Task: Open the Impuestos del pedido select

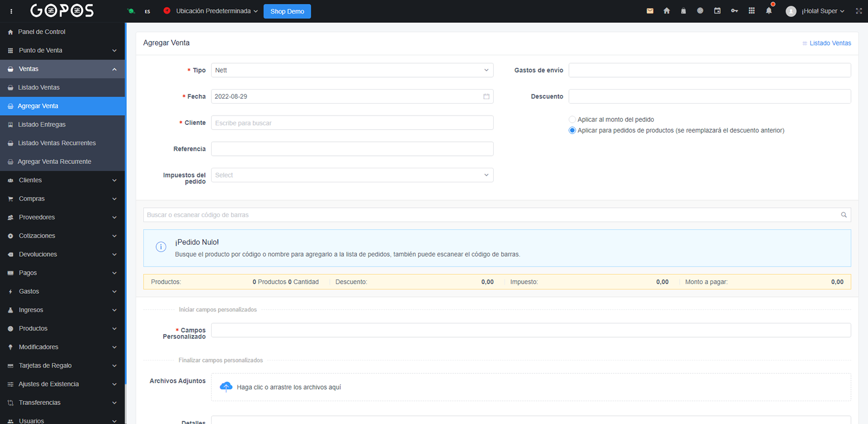Action: pyautogui.click(x=352, y=175)
